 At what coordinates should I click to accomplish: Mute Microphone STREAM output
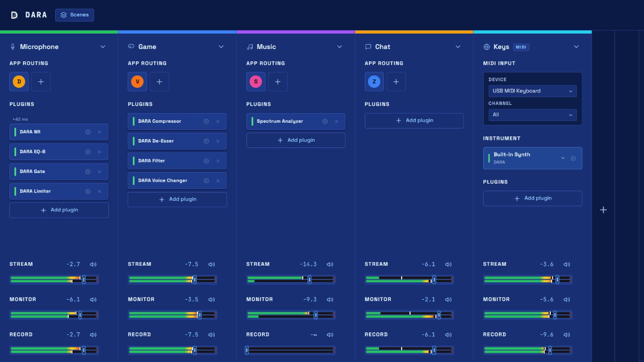tap(93, 264)
